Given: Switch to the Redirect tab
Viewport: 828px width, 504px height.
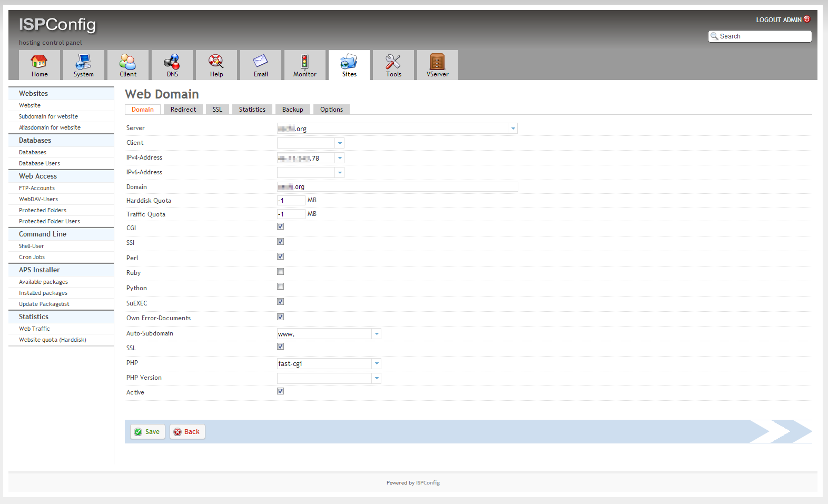Looking at the screenshot, I should point(183,110).
